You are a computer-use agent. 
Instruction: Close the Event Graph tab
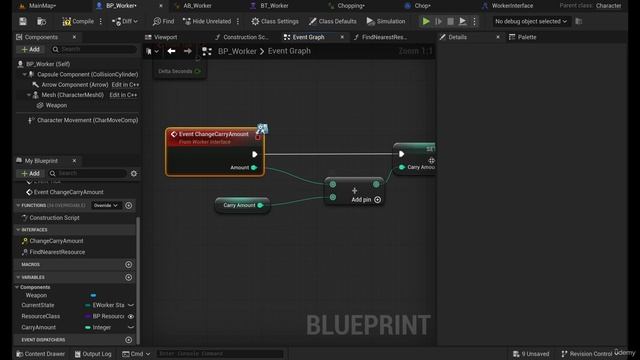coord(342,37)
